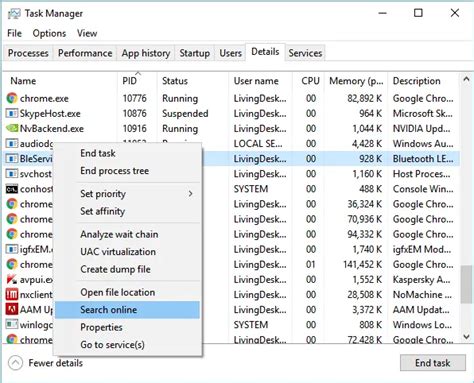Screen dimensions: 474x383
Task: Switch to the Startup tab
Action: coord(195,53)
